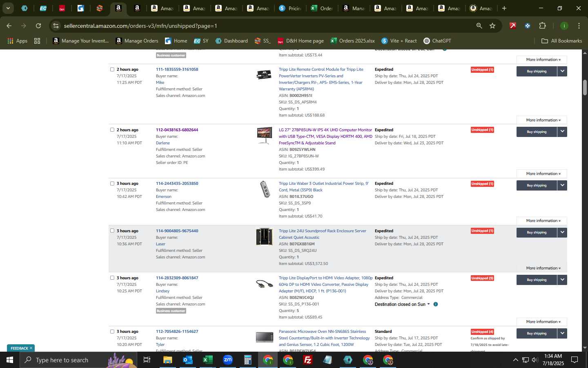View site information icon in address bar

click(56, 26)
